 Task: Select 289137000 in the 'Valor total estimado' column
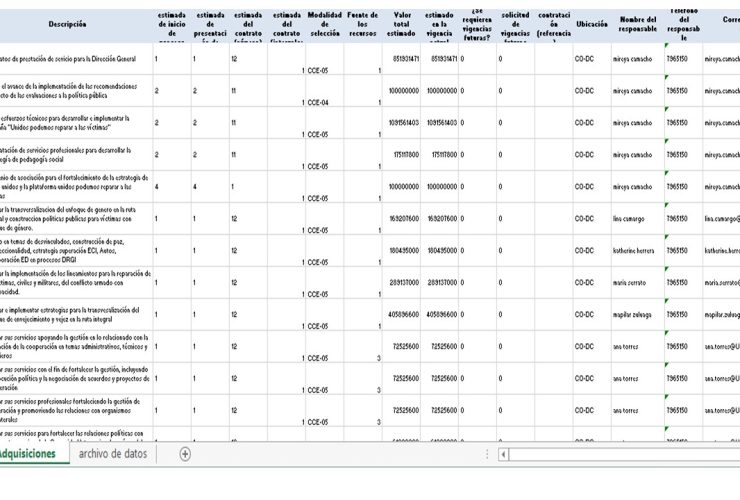[401, 282]
